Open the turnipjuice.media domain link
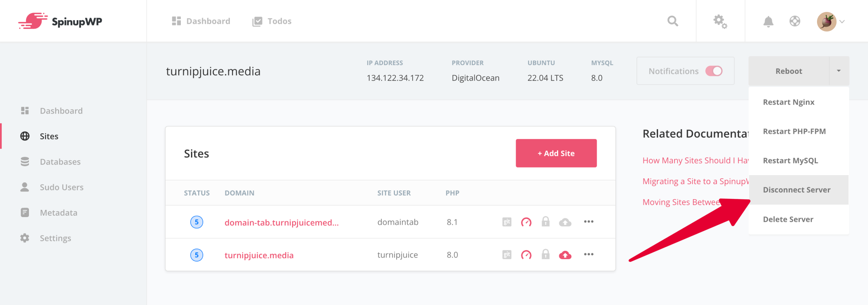This screenshot has width=868, height=305. coord(259,255)
